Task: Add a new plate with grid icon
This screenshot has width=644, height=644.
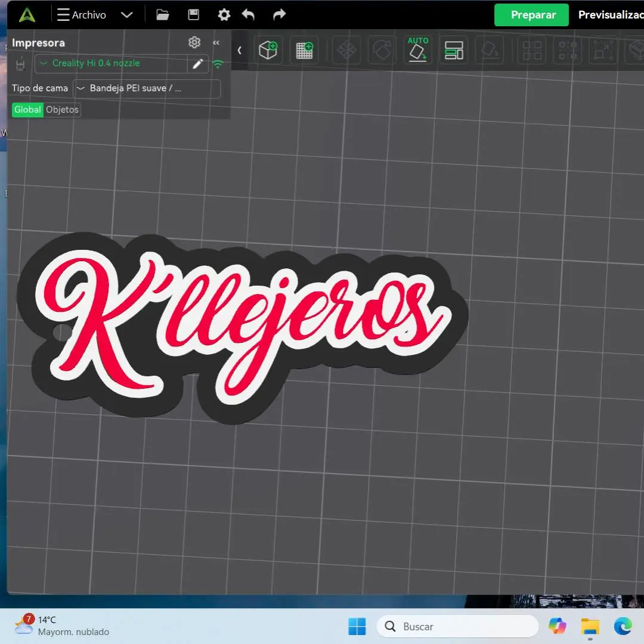Action: [305, 50]
